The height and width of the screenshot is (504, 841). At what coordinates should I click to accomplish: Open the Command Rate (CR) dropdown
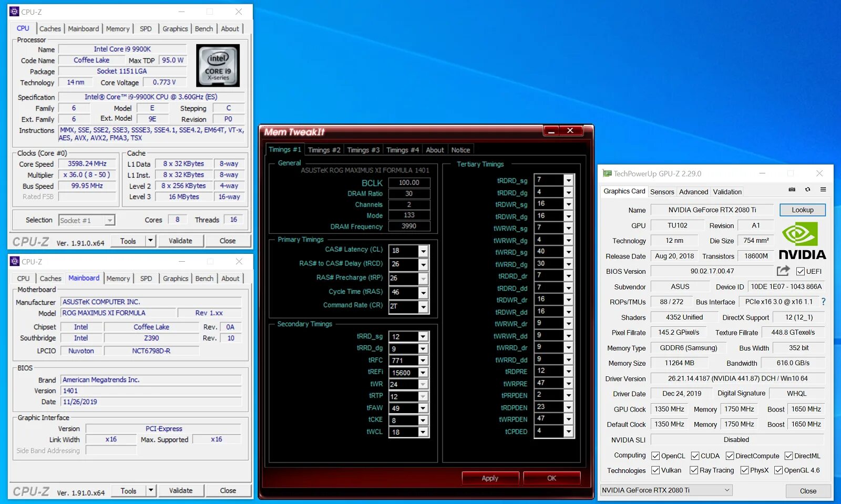coord(423,306)
